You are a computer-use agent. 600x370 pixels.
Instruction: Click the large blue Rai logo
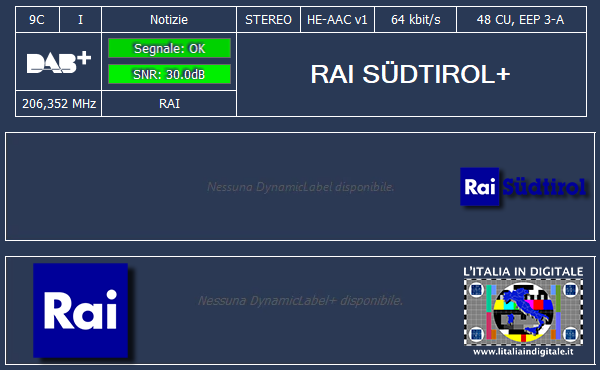80,310
